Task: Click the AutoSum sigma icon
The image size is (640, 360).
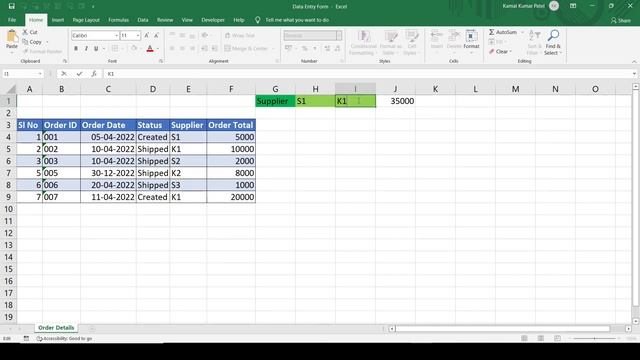Action: point(492,32)
